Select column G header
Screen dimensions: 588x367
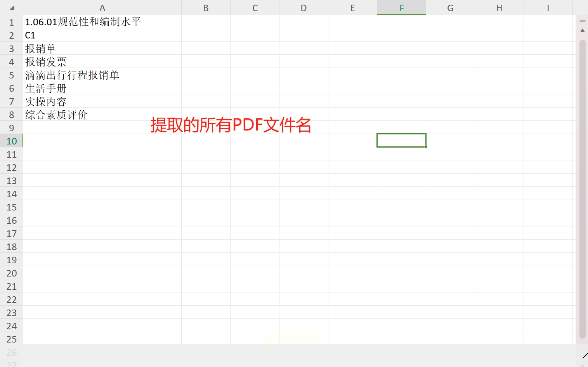click(450, 8)
